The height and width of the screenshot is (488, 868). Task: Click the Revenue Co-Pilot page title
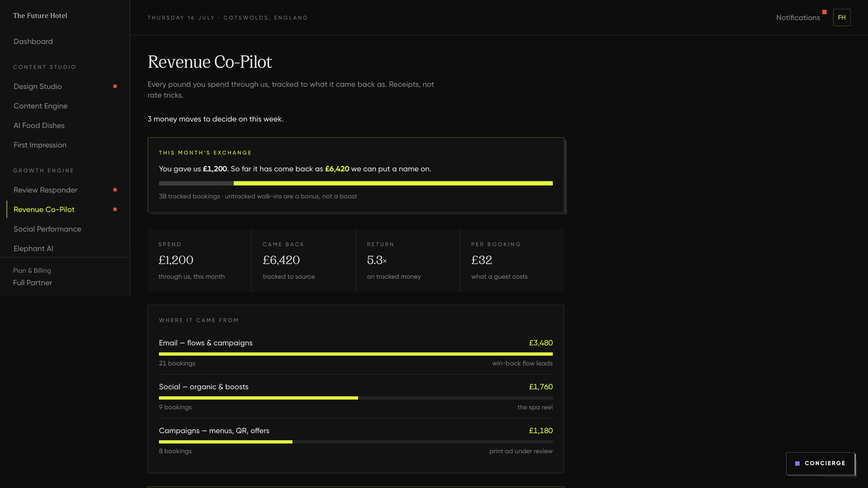(210, 62)
